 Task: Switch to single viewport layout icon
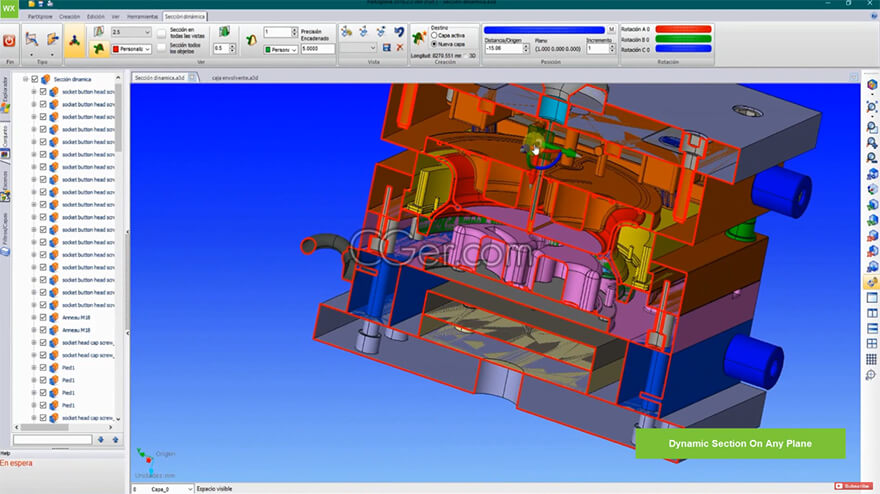coord(872,298)
